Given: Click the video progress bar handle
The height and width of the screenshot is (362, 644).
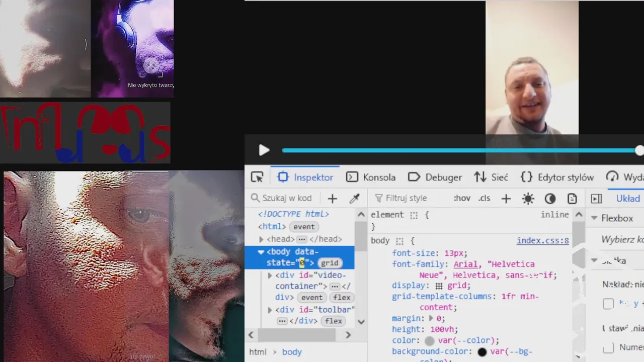Looking at the screenshot, I should (639, 150).
